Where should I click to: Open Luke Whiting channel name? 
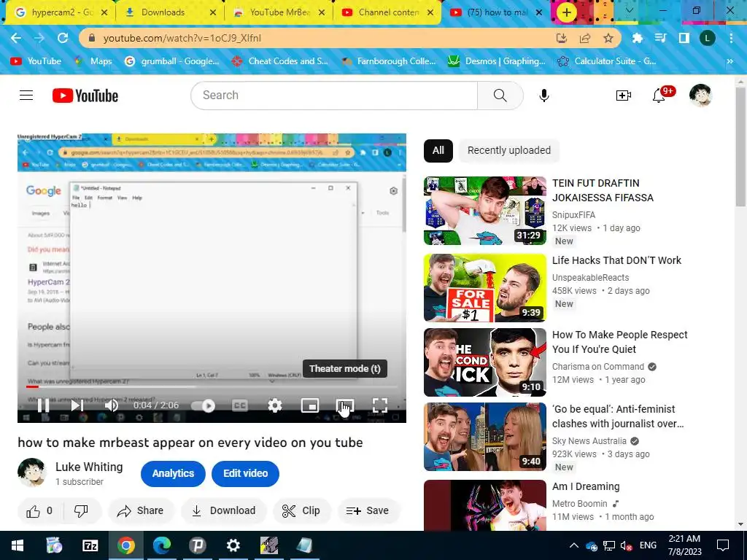(89, 467)
